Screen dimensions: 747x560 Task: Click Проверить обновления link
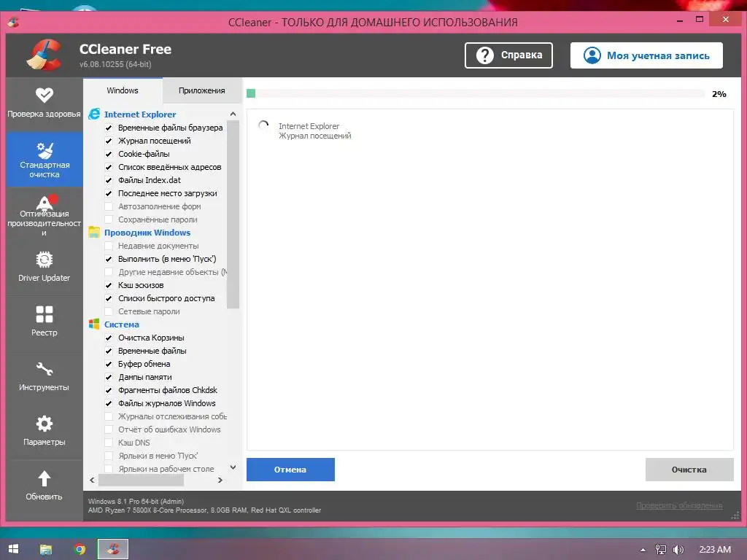pos(679,505)
